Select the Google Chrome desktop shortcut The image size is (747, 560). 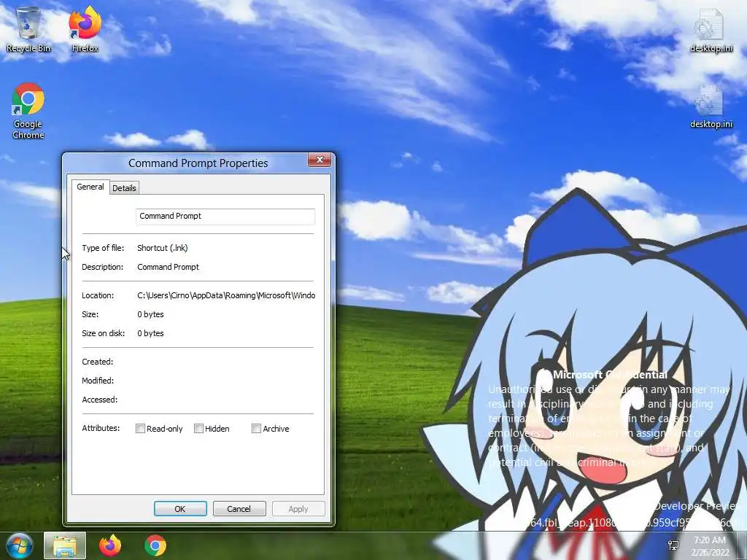point(28,111)
